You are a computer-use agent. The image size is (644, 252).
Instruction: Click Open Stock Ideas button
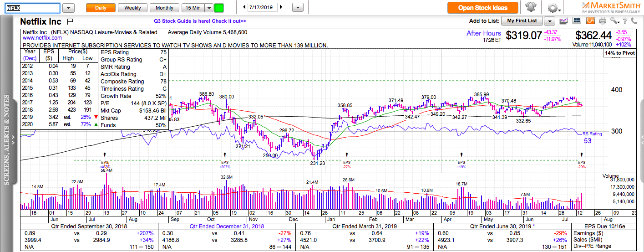(x=483, y=8)
